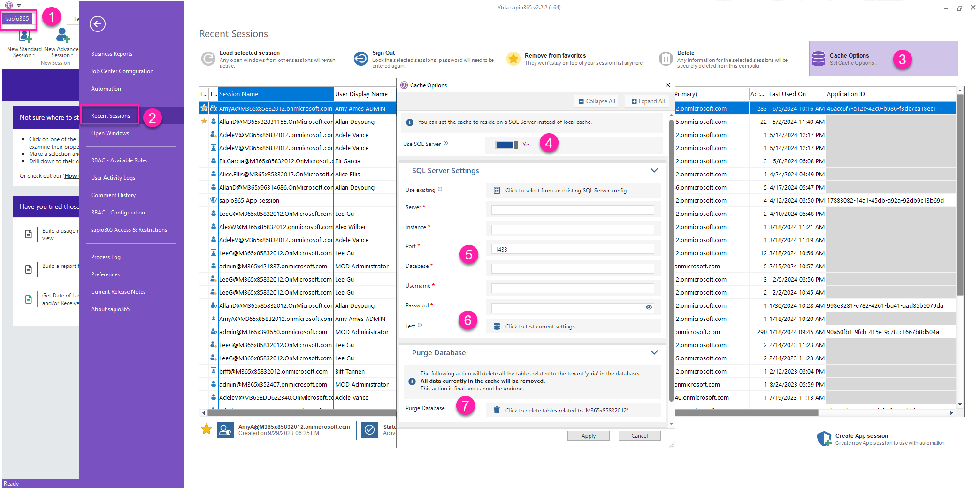Click the Cancel button in Cache Options
The height and width of the screenshot is (488, 980).
click(639, 436)
